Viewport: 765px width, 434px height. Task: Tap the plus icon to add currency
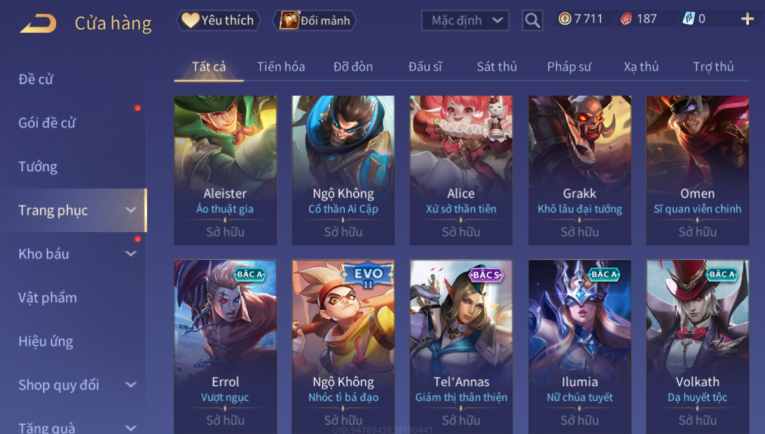(x=747, y=19)
